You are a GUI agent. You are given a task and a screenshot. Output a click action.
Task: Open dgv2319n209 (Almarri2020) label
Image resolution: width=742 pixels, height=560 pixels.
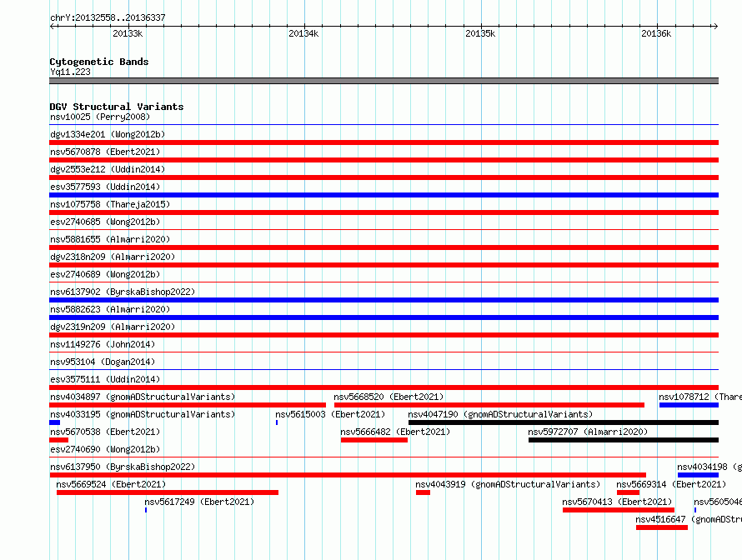(x=113, y=327)
